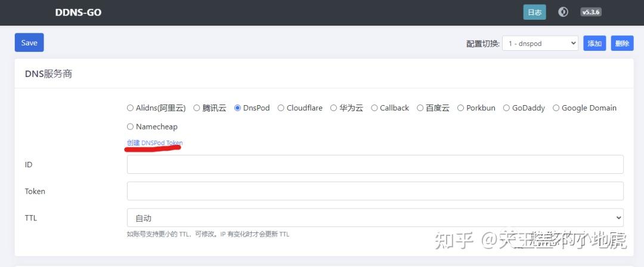Screen dimensions: 644x267
Task: Select the 百度云 radio option
Action: click(420, 108)
